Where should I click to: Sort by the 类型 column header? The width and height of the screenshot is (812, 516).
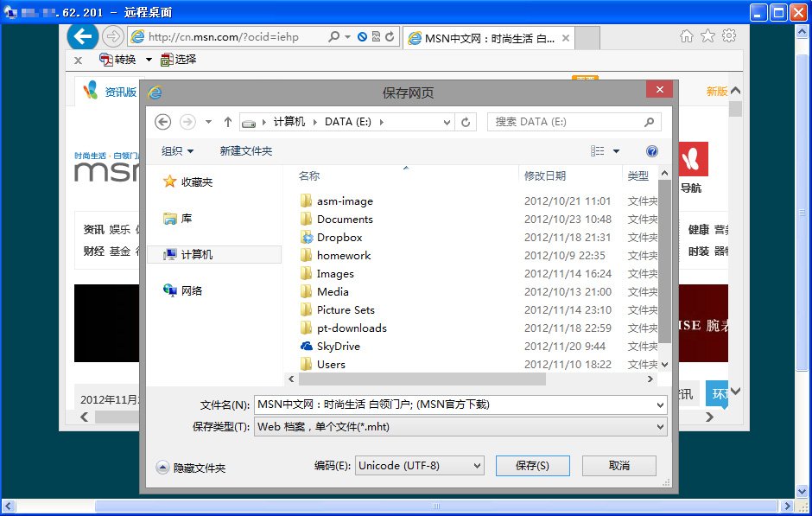pyautogui.click(x=638, y=176)
